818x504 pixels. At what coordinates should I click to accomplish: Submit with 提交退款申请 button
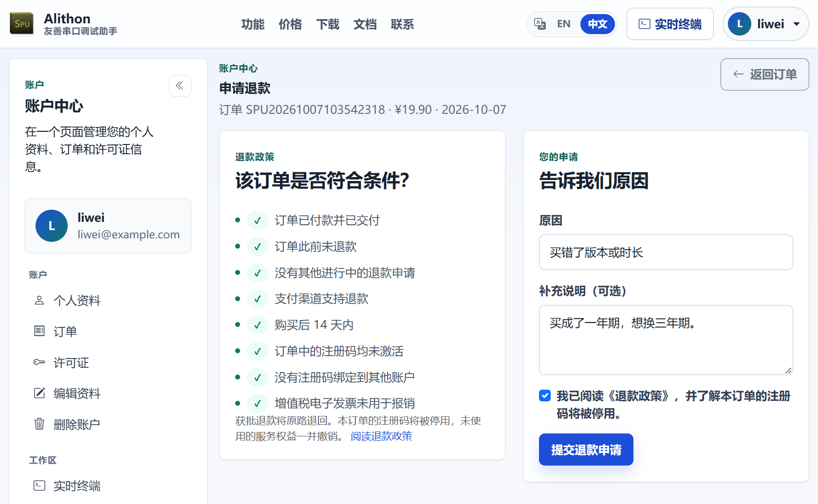tap(586, 450)
